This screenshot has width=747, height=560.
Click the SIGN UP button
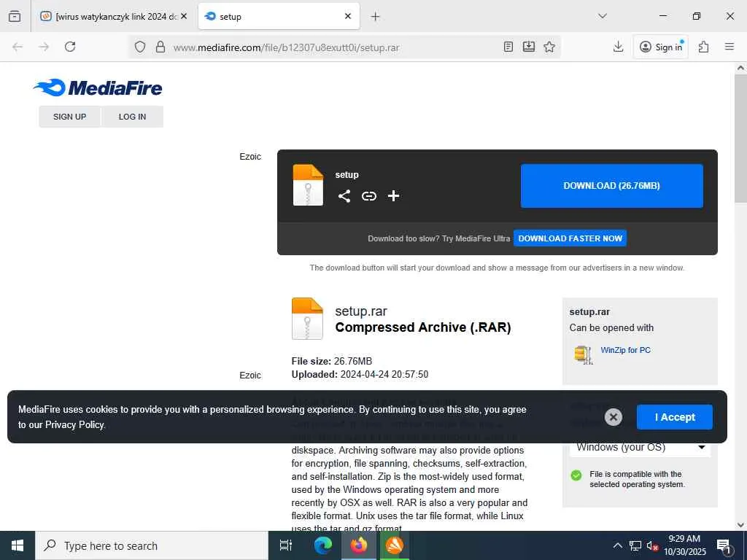[69, 117]
